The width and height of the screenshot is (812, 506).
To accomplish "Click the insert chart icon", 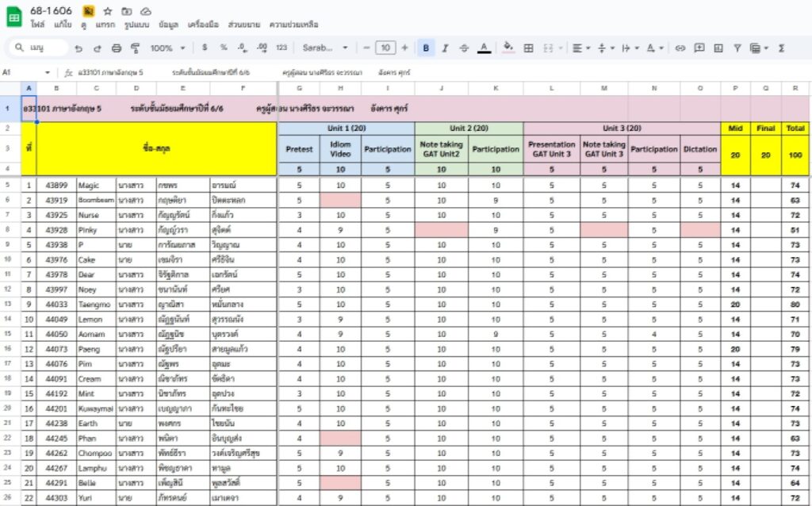I will 718,48.
